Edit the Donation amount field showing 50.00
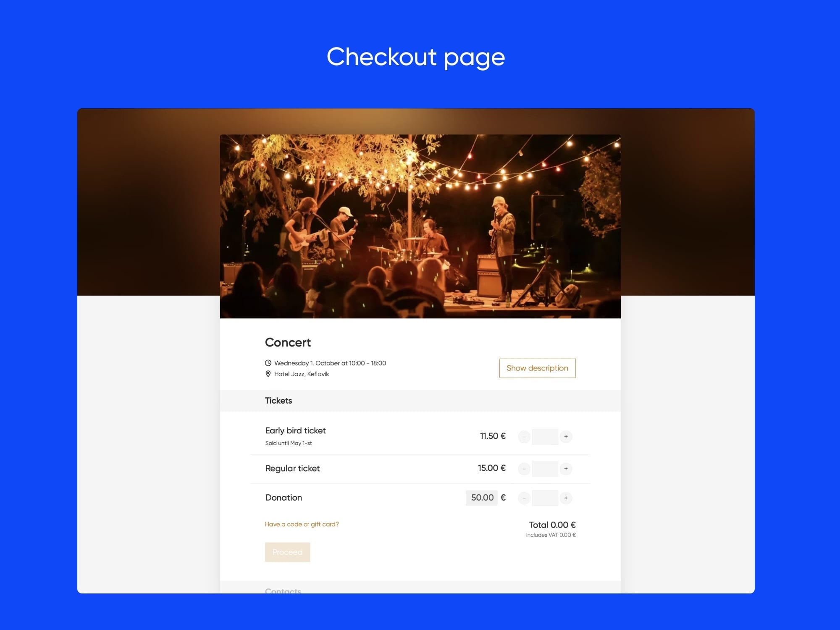Image resolution: width=840 pixels, height=630 pixels. click(x=482, y=498)
